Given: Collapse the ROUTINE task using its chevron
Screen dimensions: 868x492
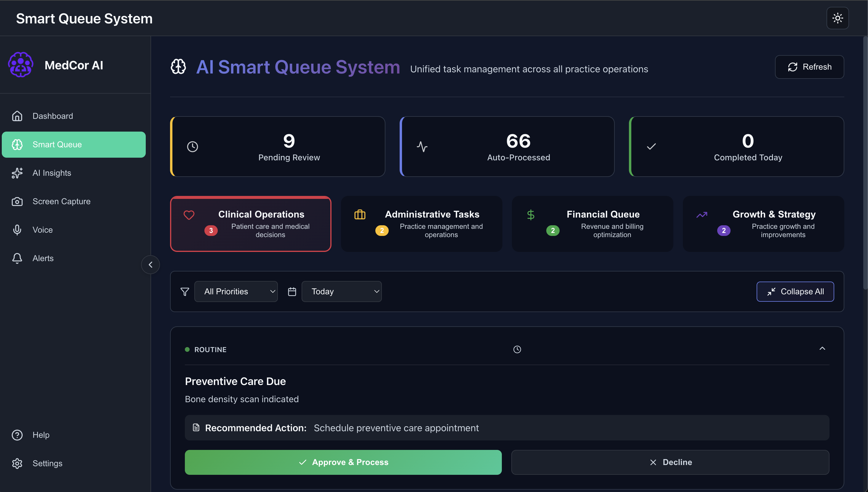Looking at the screenshot, I should click(x=822, y=348).
